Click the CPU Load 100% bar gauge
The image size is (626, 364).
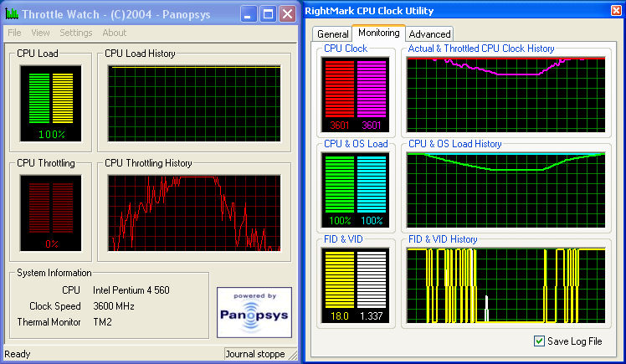click(51, 104)
